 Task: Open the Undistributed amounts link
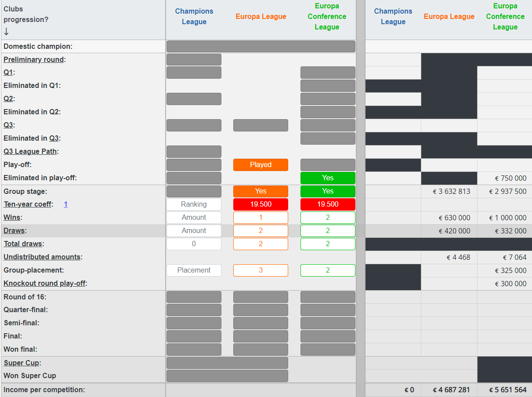42,257
